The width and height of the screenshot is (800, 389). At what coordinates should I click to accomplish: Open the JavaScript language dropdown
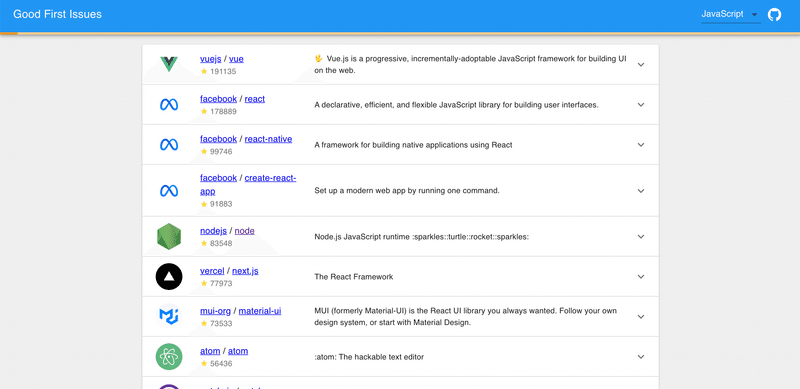coord(731,14)
